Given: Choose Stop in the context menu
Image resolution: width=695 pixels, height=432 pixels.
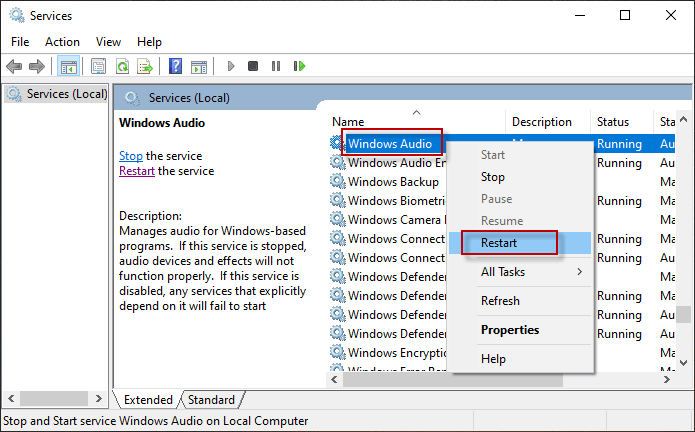Looking at the screenshot, I should tap(493, 177).
